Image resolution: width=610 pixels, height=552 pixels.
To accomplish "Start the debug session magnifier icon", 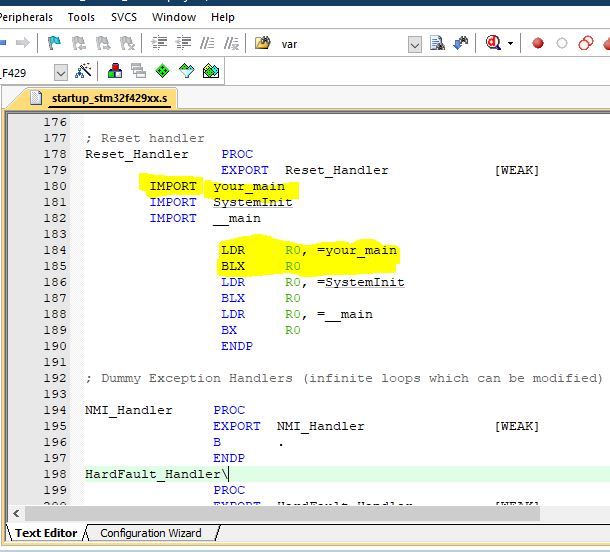I will click(493, 43).
